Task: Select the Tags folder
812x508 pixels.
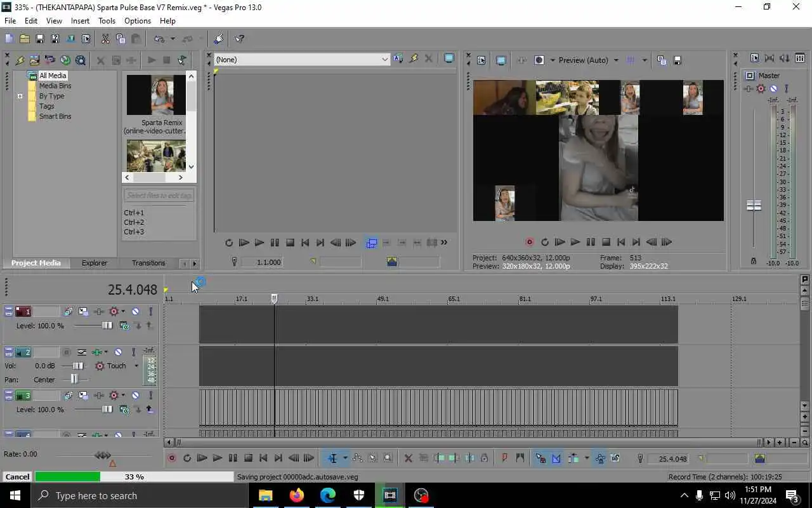Action: [x=47, y=106]
